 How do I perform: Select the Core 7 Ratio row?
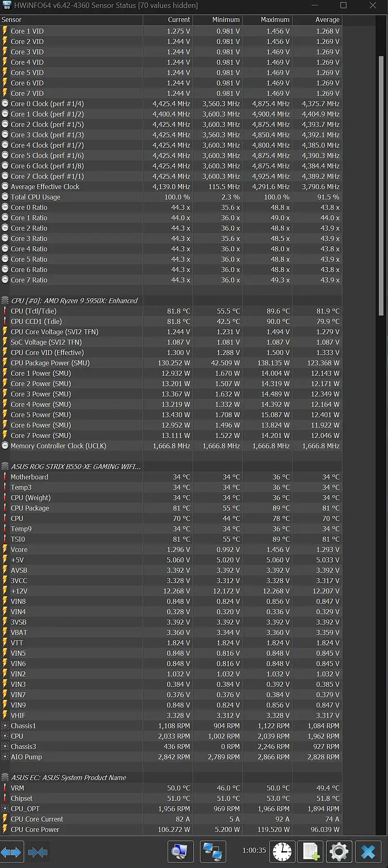click(x=171, y=280)
